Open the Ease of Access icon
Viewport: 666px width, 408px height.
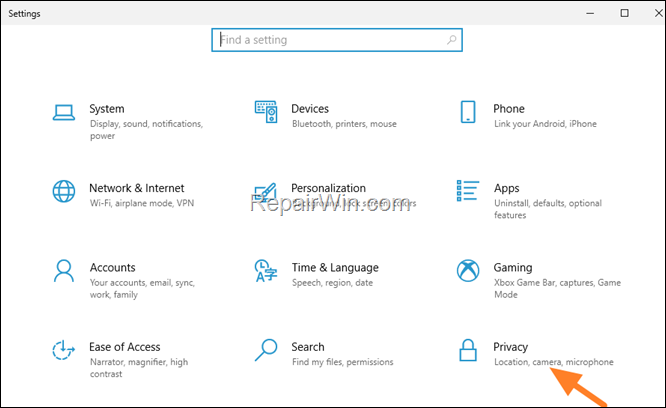pos(64,350)
